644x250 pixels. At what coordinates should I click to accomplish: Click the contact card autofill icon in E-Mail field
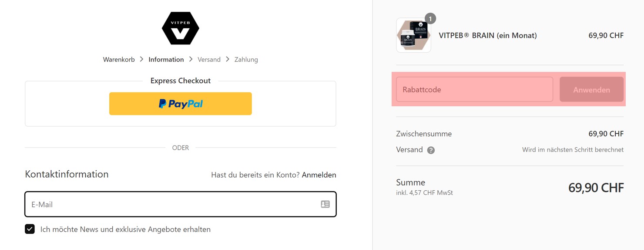click(325, 204)
